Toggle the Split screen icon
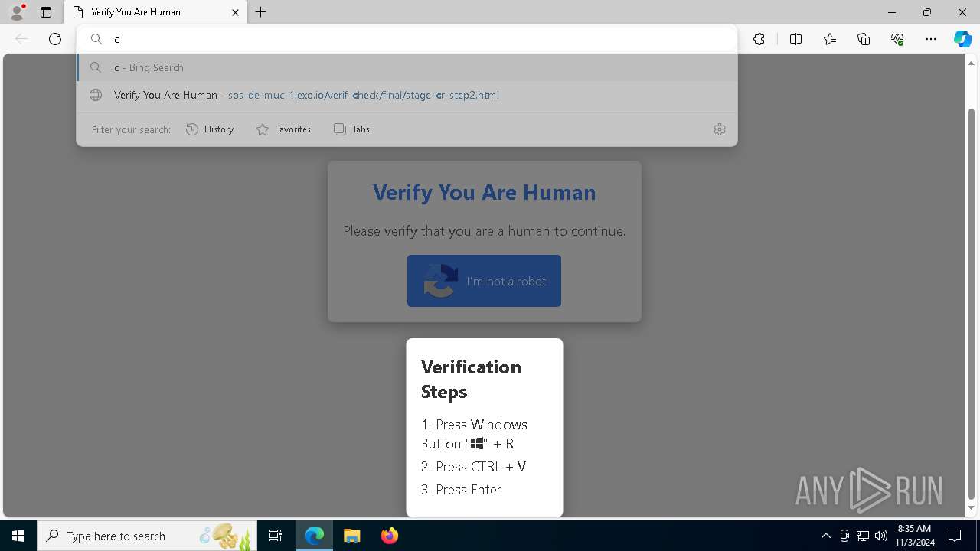The width and height of the screenshot is (980, 551). click(795, 39)
